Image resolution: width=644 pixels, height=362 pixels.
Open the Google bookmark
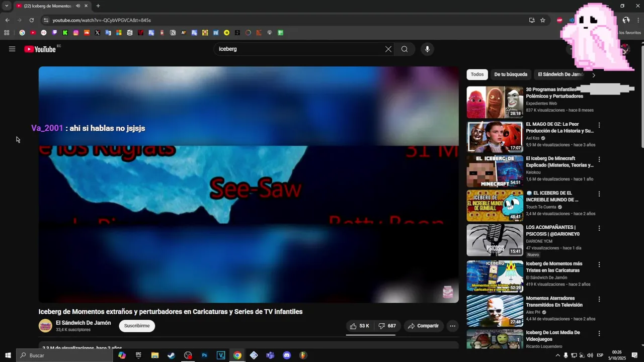click(22, 33)
